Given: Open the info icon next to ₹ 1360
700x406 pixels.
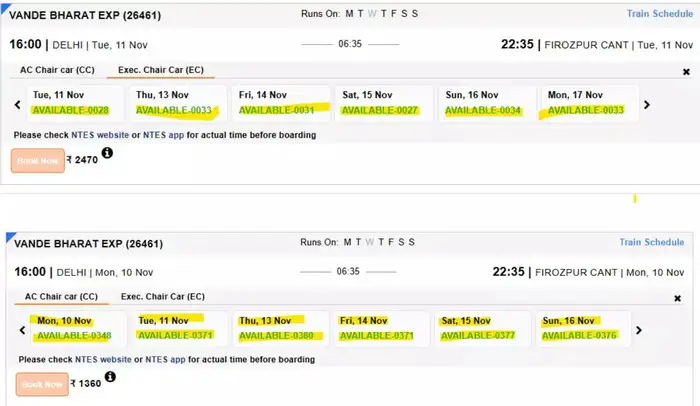Looking at the screenshot, I should click(109, 377).
